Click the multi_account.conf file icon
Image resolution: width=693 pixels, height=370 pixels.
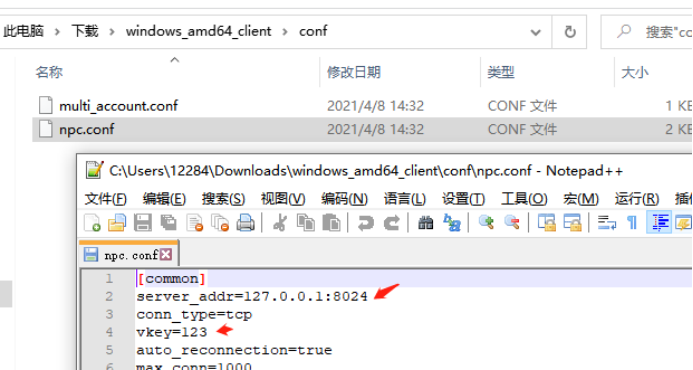46,105
